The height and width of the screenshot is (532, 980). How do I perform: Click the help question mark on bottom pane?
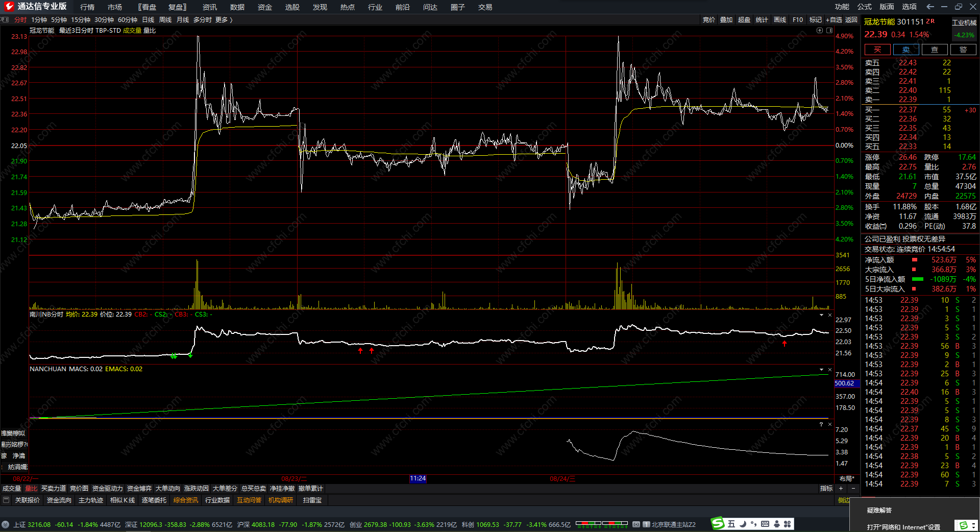[821, 424]
